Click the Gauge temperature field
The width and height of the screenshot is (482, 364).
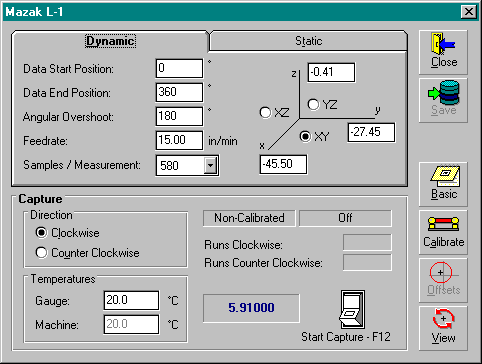click(x=131, y=300)
